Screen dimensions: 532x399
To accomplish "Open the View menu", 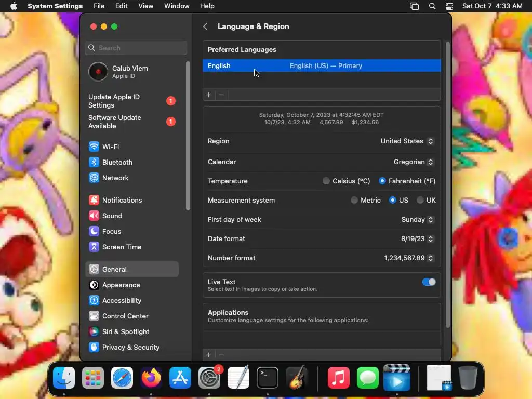I will click(145, 6).
